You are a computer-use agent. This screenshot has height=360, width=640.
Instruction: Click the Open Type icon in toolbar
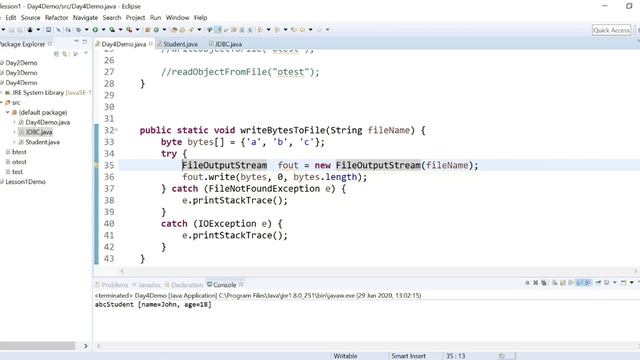pyautogui.click(x=174, y=29)
